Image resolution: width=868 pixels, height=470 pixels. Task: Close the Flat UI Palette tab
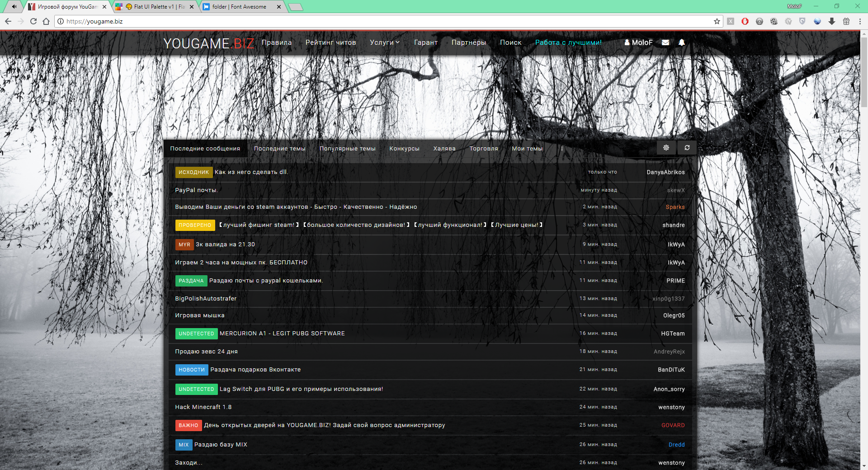192,7
